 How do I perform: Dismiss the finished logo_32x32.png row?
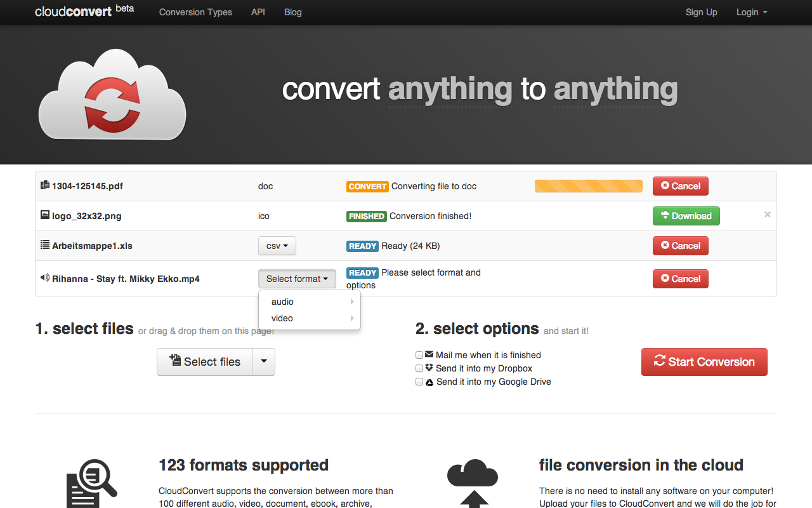point(767,215)
